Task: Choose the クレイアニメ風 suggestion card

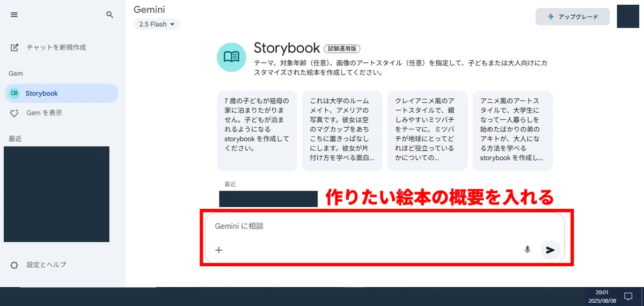Action: (428, 130)
